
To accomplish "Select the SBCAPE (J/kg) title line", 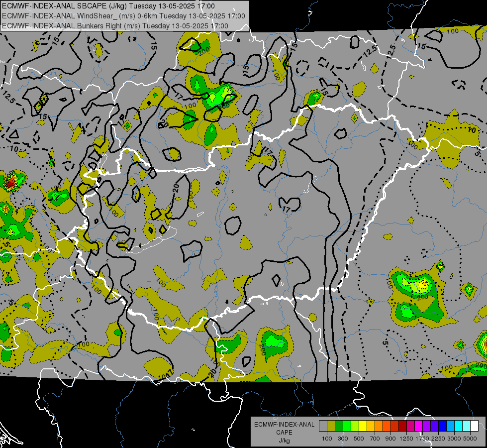I will coord(108,6).
